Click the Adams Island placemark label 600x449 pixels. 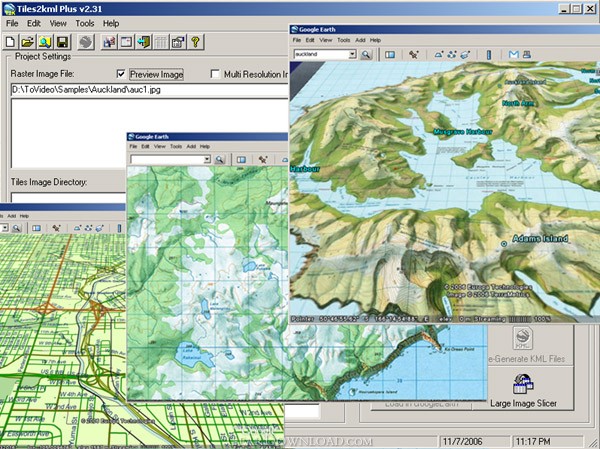coord(540,238)
